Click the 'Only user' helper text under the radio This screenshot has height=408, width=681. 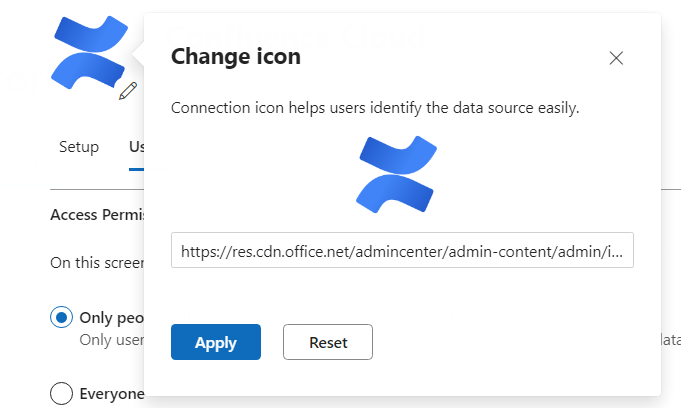tap(111, 339)
